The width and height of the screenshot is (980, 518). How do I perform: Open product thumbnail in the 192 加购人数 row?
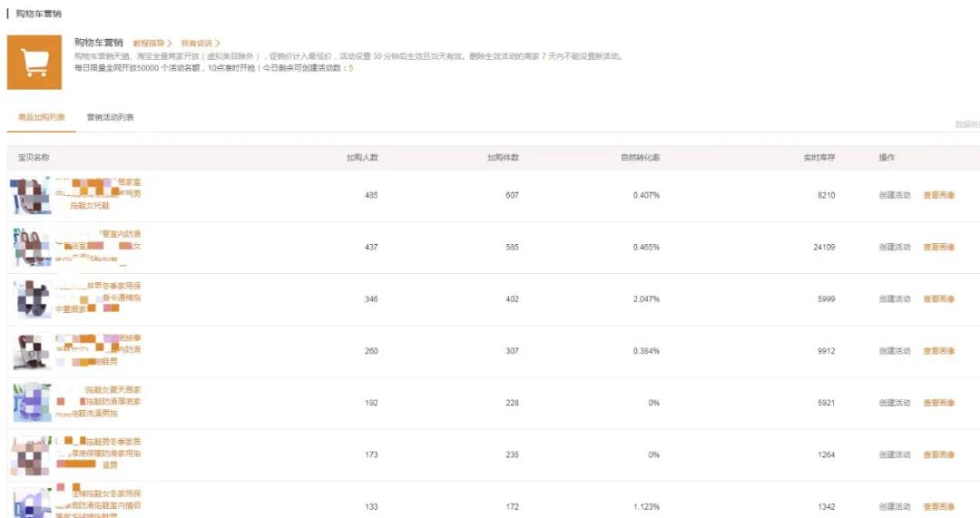(31, 403)
